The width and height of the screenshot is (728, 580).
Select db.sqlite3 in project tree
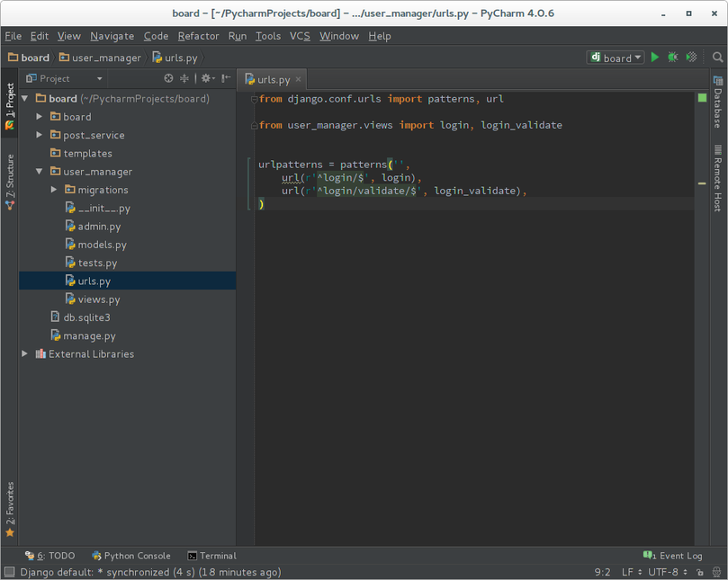tap(80, 317)
